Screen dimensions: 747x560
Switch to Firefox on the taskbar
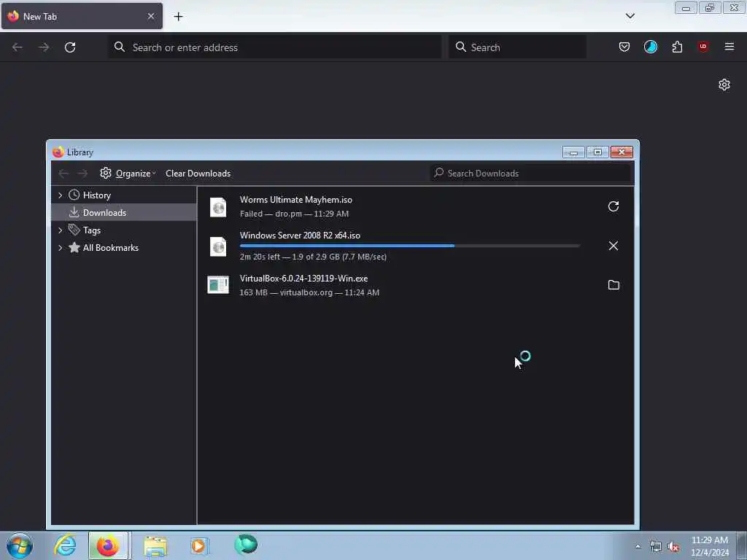[108, 545]
